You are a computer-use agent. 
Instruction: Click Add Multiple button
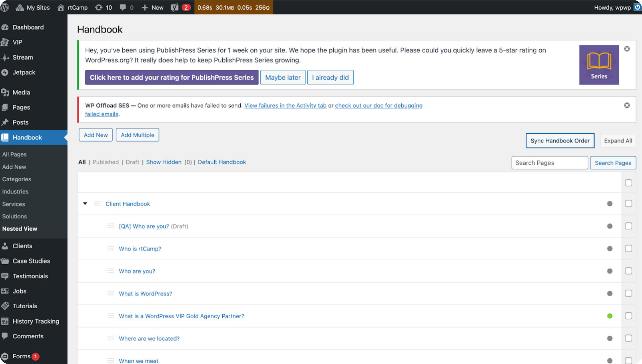pos(137,135)
